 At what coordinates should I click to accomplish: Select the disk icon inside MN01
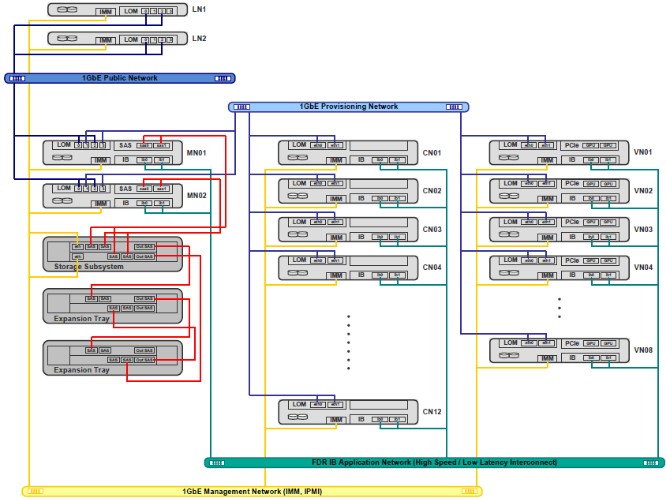(62, 158)
